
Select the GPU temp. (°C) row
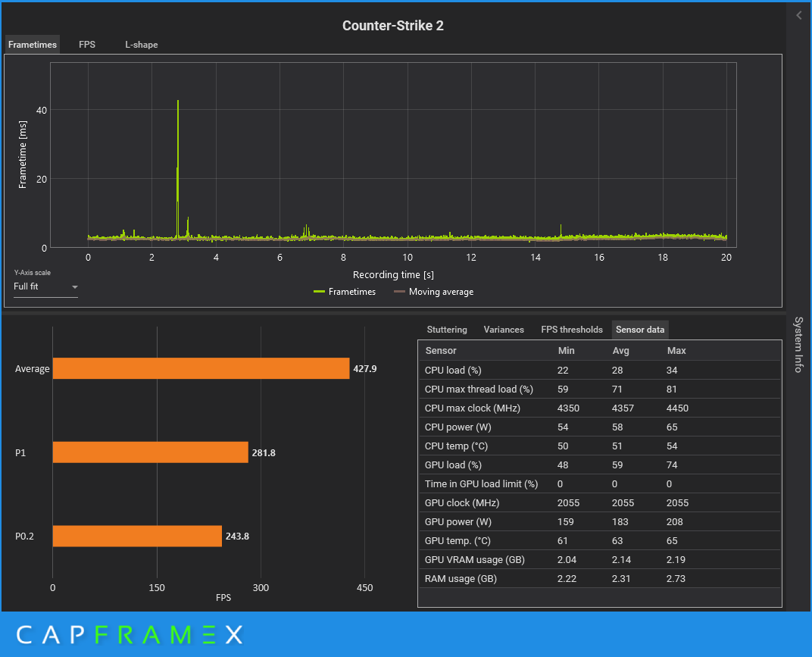click(599, 540)
